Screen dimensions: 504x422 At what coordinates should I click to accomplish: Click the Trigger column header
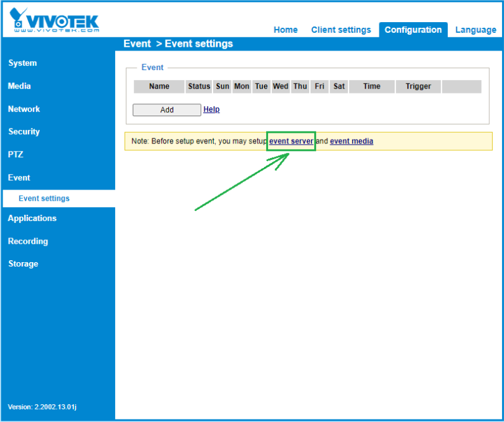(418, 87)
